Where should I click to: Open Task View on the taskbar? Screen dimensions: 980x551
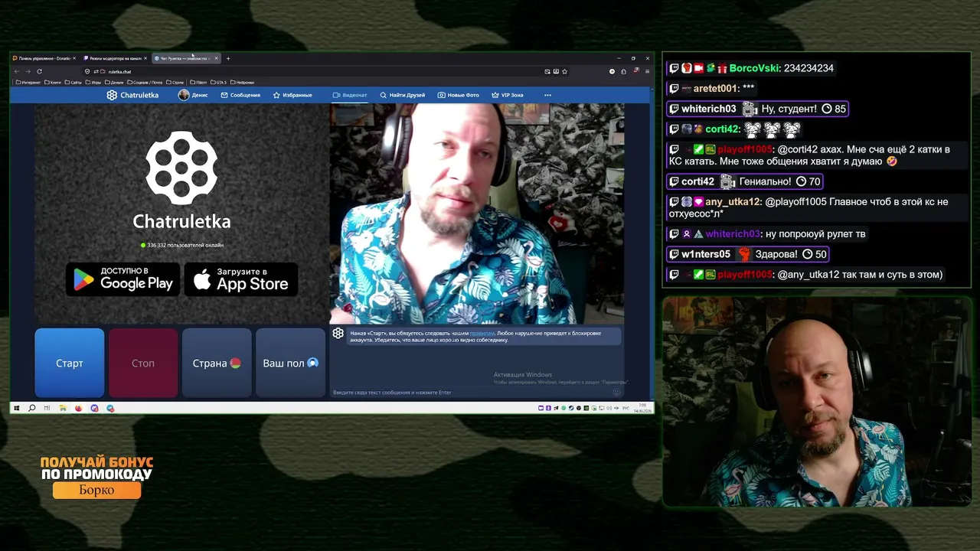[47, 408]
